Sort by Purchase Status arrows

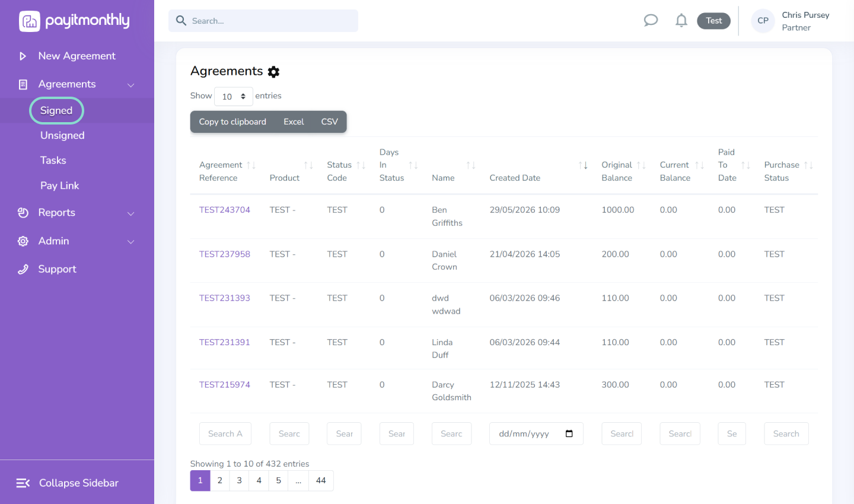[808, 165]
